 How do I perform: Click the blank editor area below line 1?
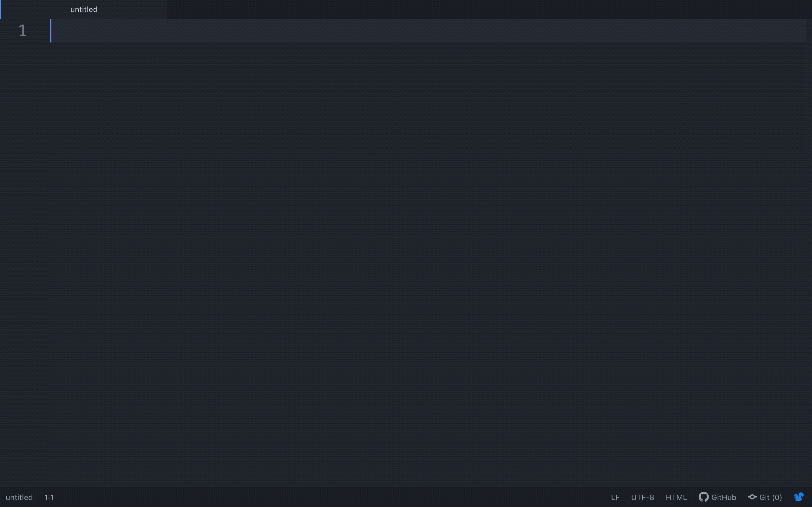[428, 265]
